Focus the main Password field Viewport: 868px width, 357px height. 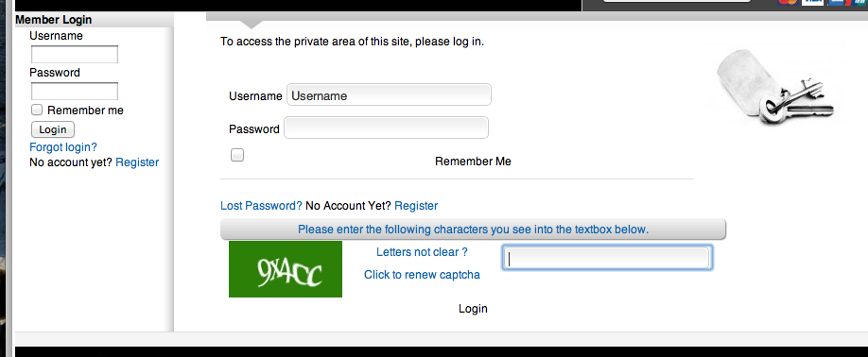(386, 127)
